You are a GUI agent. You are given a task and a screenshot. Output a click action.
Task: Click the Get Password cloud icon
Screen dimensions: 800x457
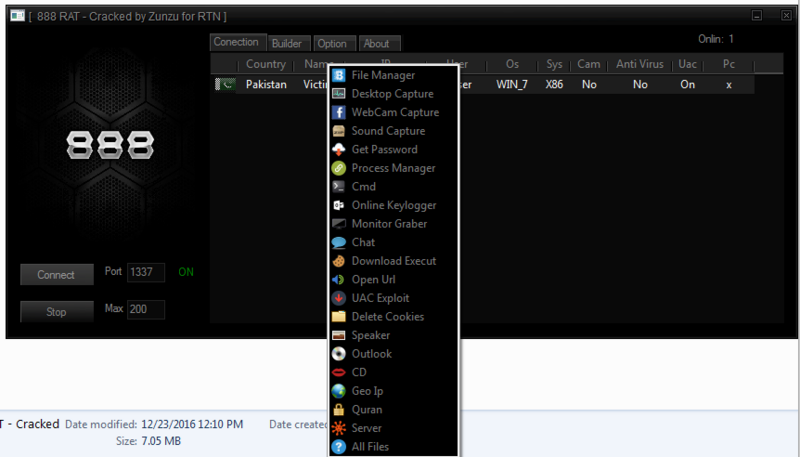(x=339, y=149)
